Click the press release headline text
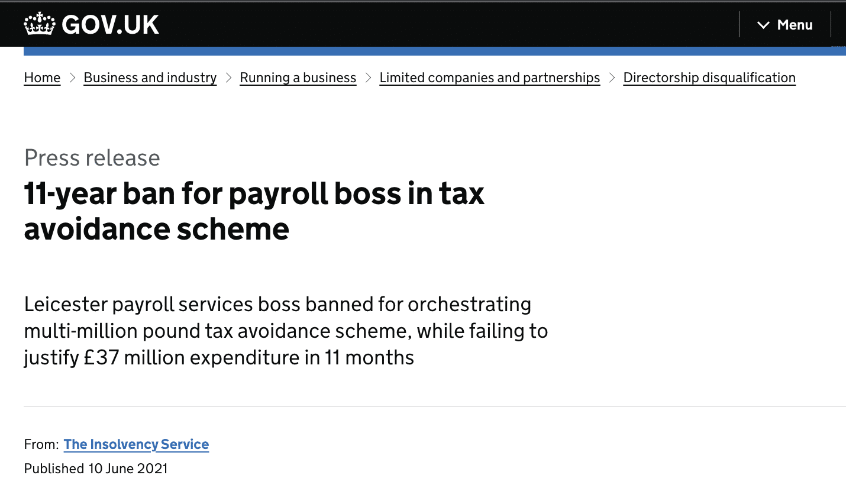This screenshot has width=846, height=504. (254, 211)
